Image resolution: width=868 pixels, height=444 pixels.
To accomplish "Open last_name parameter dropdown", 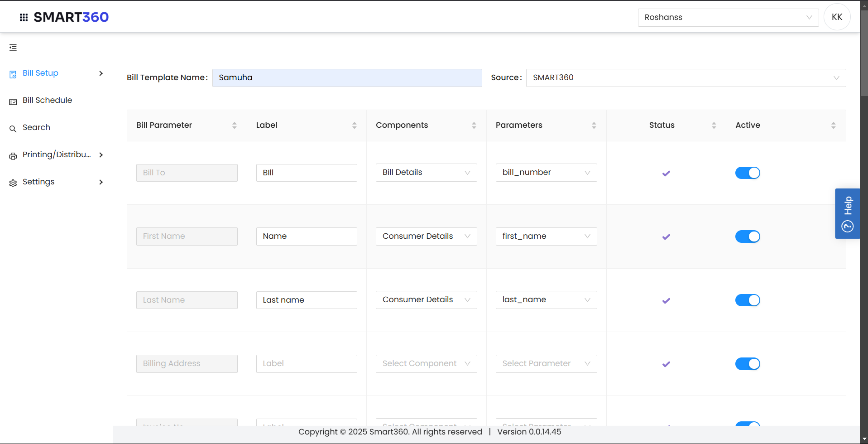I will pos(546,300).
